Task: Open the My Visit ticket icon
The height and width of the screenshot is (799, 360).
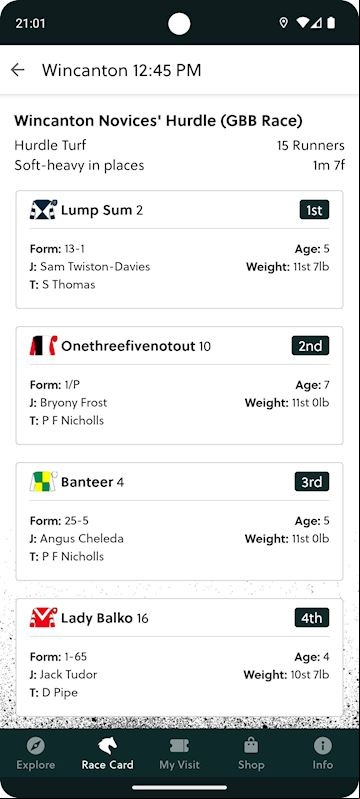Action: [179, 747]
